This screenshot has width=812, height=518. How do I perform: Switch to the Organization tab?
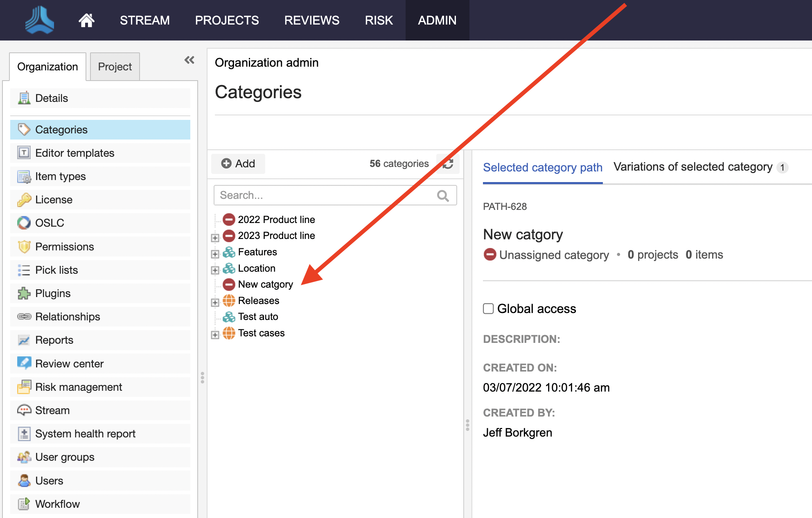[47, 67]
